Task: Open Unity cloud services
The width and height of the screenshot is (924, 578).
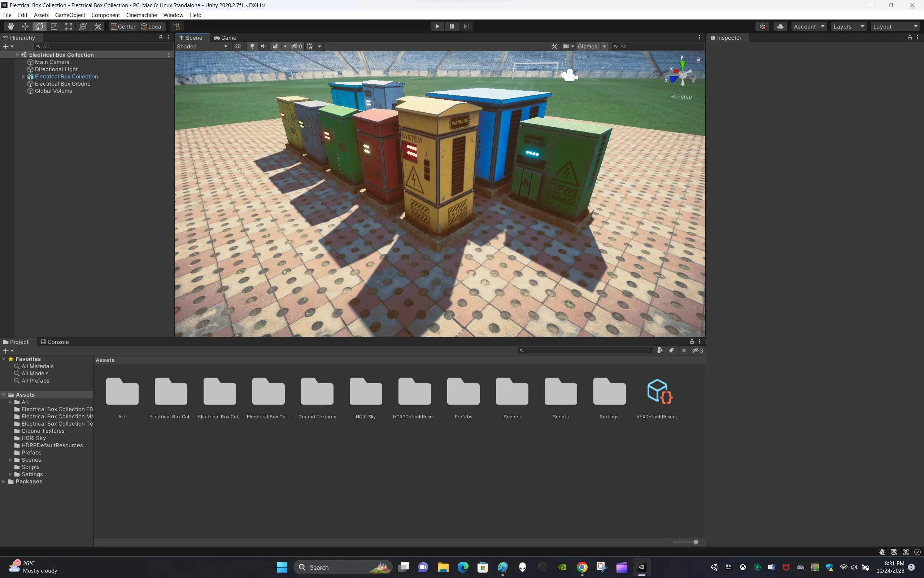Action: click(780, 26)
